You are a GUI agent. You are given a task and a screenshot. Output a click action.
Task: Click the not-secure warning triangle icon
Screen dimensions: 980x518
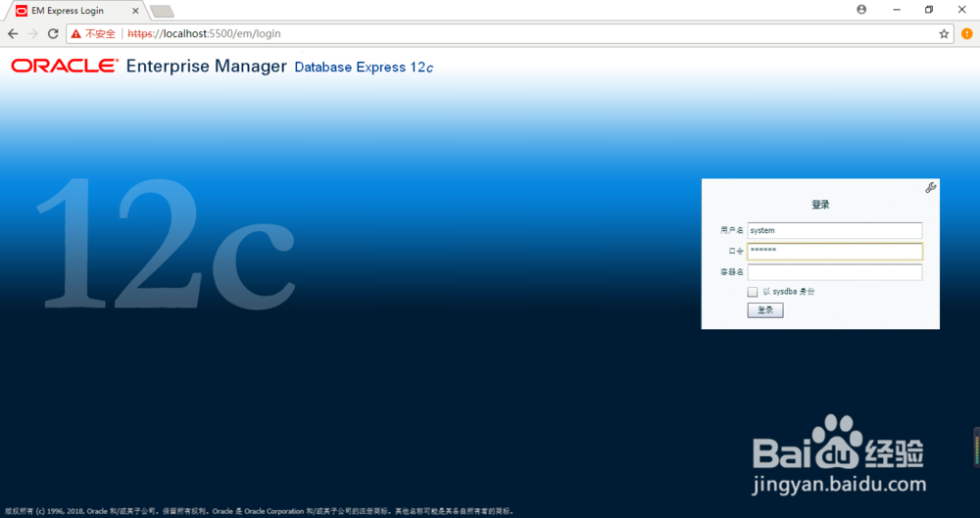(76, 33)
